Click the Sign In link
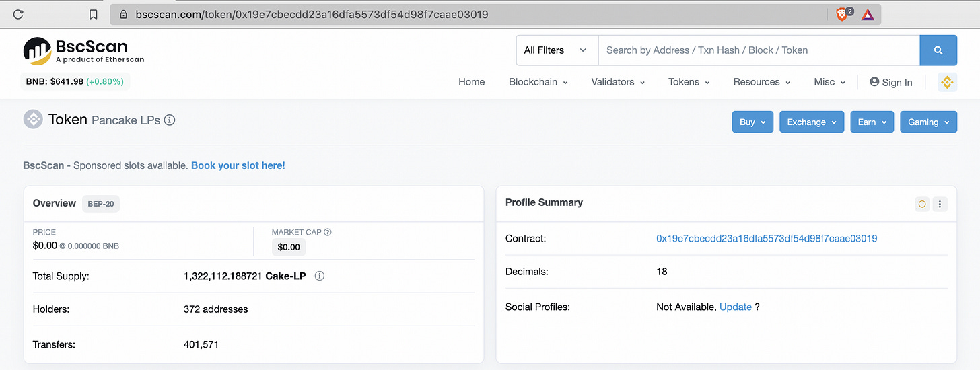 [x=890, y=82]
